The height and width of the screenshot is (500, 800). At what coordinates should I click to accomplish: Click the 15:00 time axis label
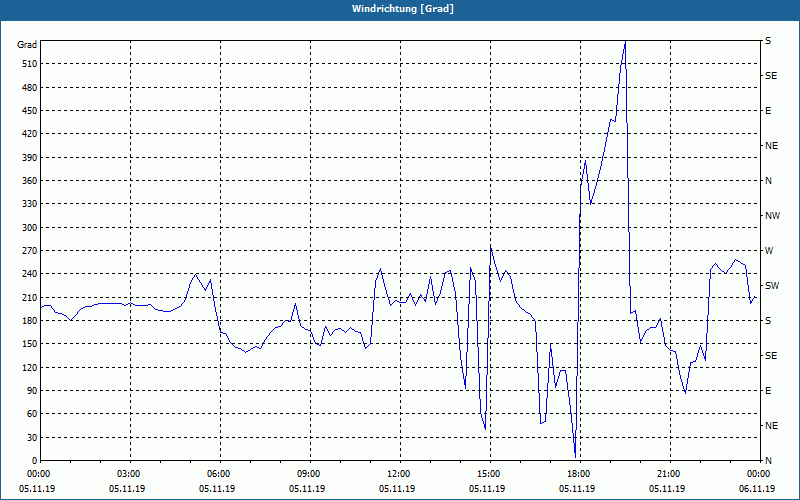click(x=490, y=474)
